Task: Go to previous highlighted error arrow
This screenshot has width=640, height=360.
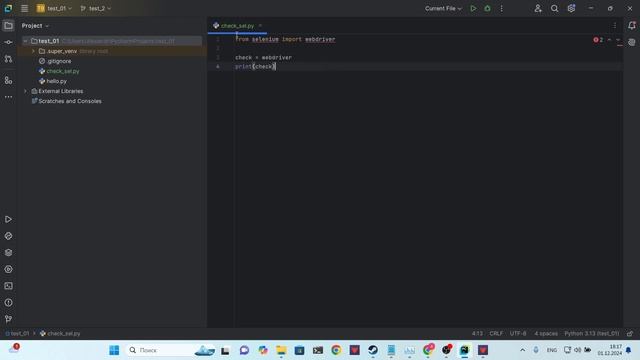Action: pyautogui.click(x=609, y=40)
